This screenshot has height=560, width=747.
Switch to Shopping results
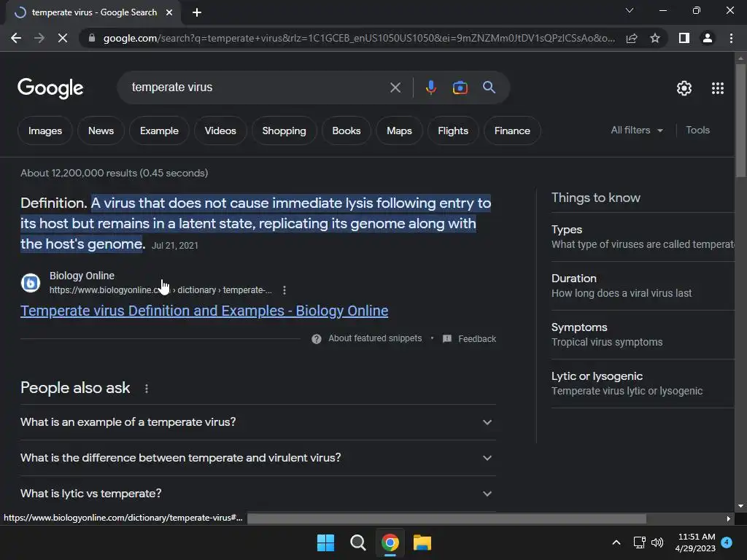pyautogui.click(x=284, y=131)
